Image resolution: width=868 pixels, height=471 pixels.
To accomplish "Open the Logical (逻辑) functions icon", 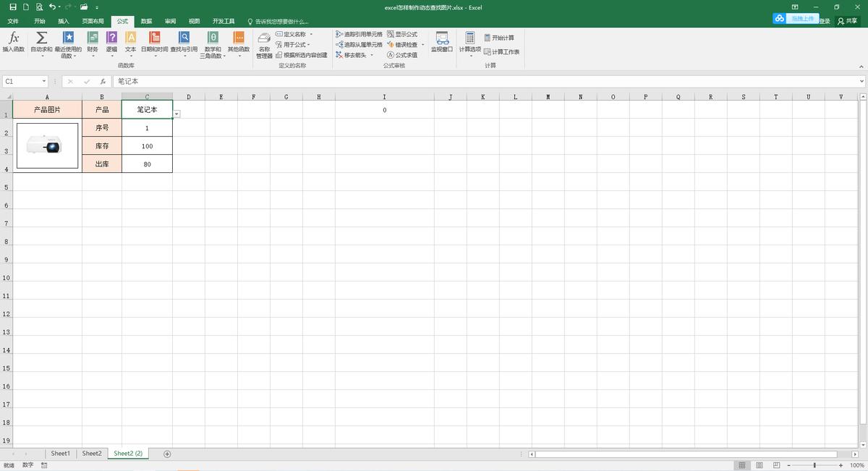I will coord(111,38).
